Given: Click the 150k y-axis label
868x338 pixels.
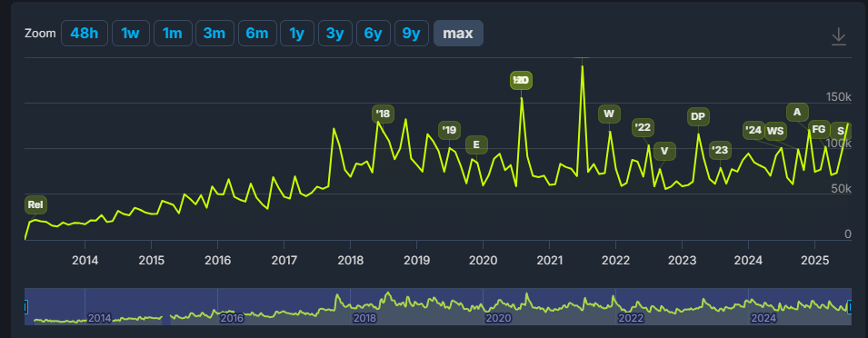Looking at the screenshot, I should [838, 97].
